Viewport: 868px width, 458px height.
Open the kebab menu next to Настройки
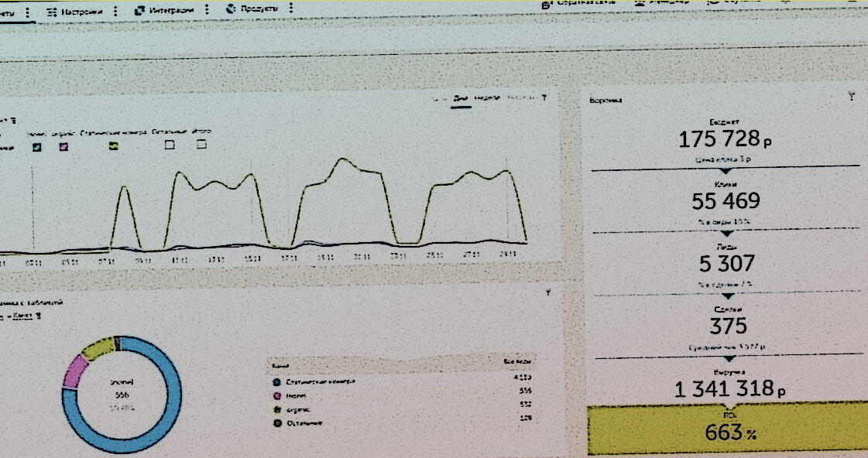point(115,11)
